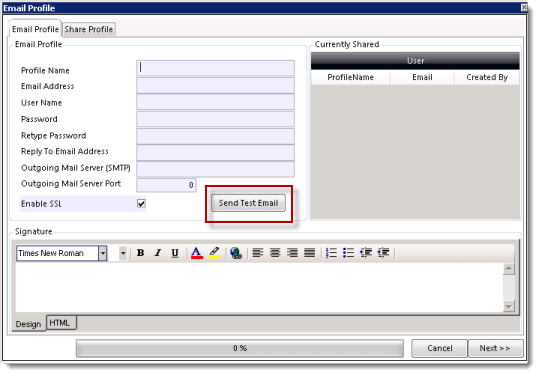Click the 0 % progress bar
This screenshot has width=539, height=375.
pos(240,349)
